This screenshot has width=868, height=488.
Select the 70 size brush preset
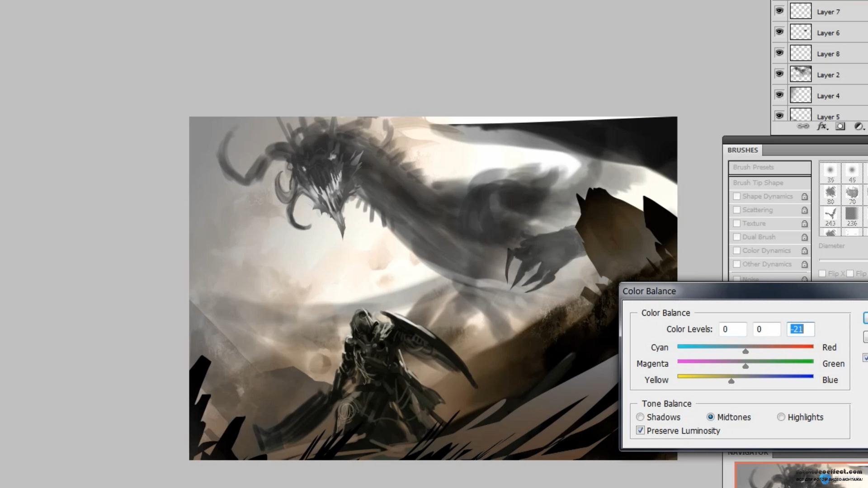click(852, 194)
